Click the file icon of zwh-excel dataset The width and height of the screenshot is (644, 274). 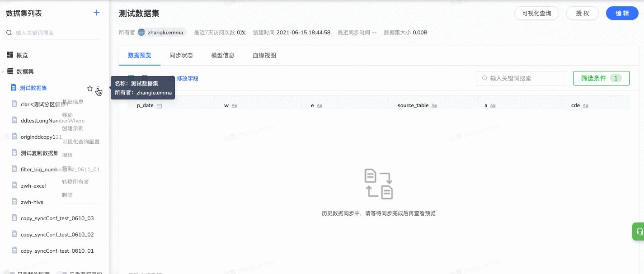click(x=14, y=186)
